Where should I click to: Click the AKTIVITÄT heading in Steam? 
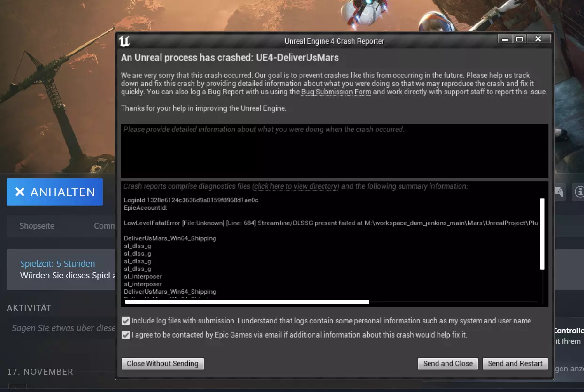pos(29,308)
